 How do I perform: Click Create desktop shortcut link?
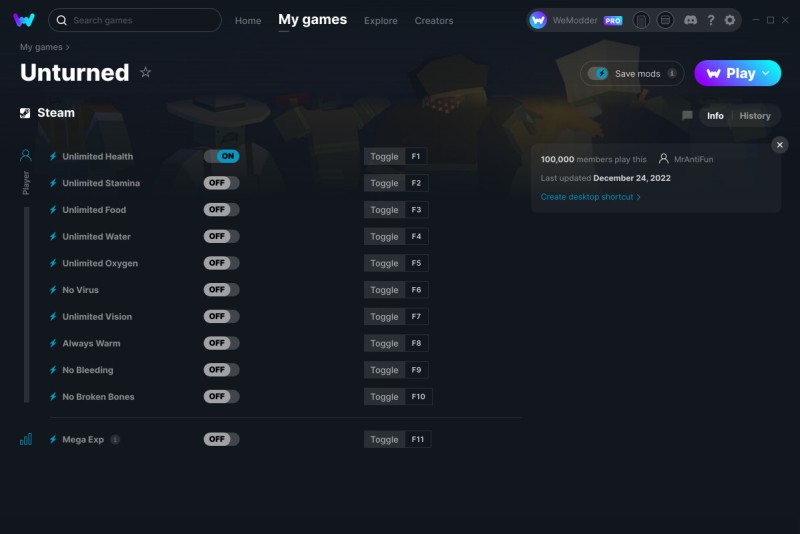(x=590, y=197)
